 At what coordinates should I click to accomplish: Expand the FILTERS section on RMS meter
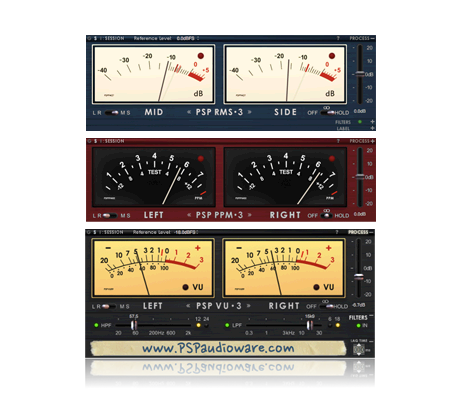(372, 122)
